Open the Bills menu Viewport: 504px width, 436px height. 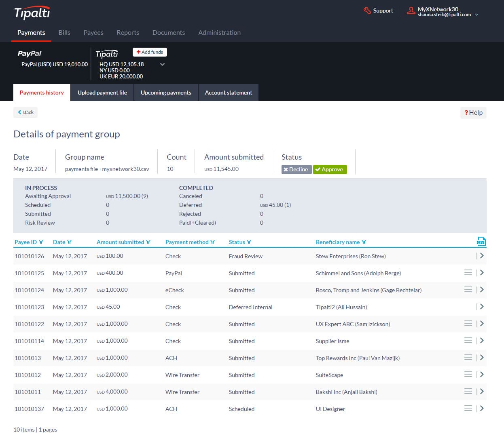64,33
